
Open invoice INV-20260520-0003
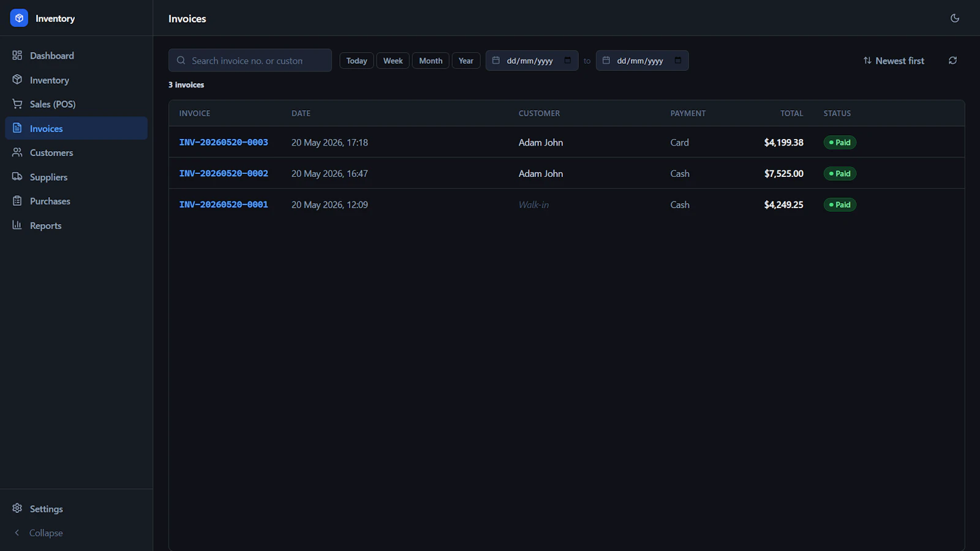pos(224,142)
